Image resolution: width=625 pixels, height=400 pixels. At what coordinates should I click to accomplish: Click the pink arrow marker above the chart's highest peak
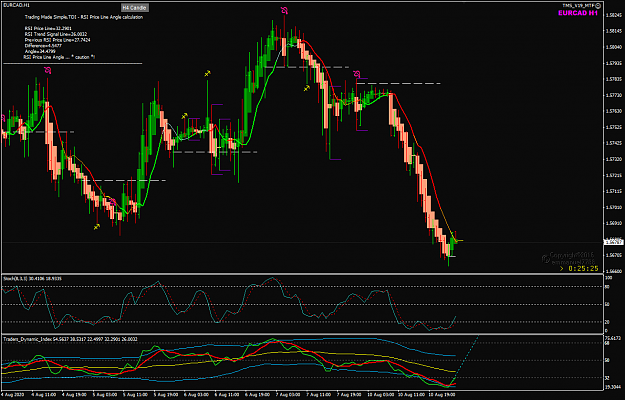pyautogui.click(x=285, y=10)
